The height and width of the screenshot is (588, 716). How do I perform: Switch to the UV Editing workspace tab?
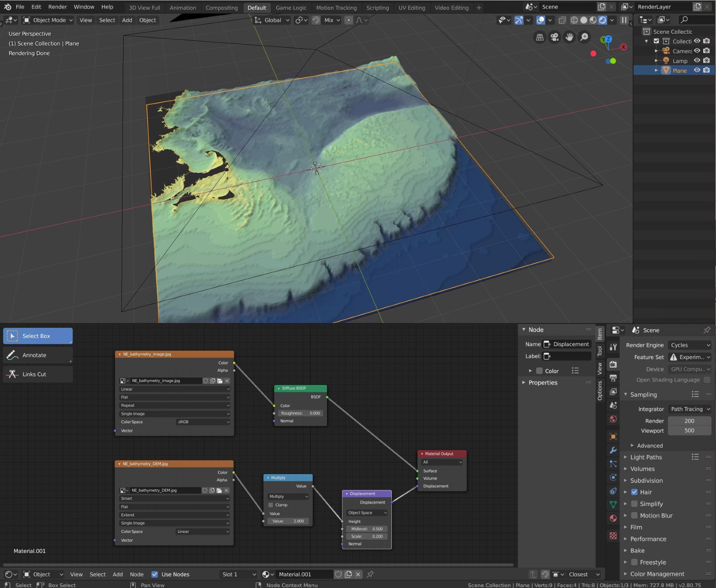click(x=412, y=8)
